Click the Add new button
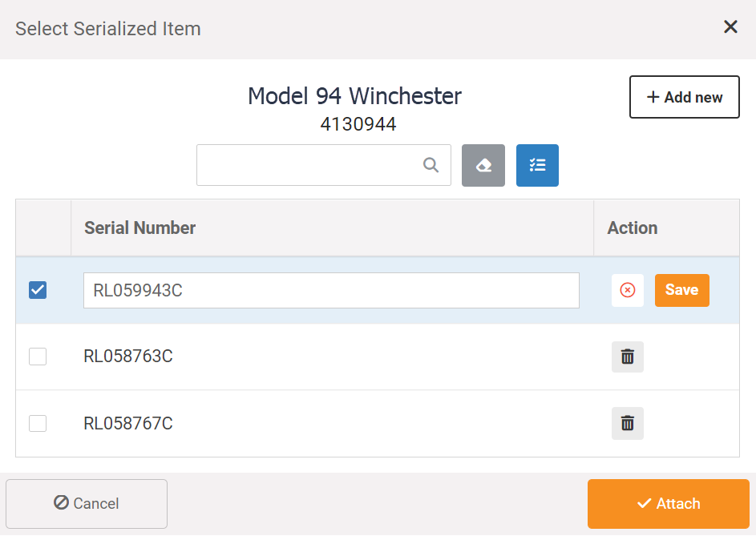The height and width of the screenshot is (536, 756). pyautogui.click(x=684, y=97)
